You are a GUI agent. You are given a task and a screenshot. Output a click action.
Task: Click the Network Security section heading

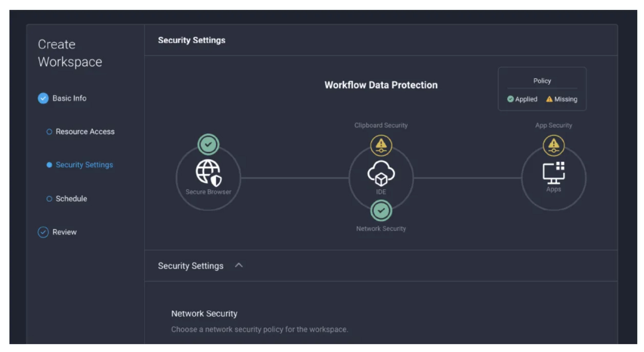click(x=204, y=314)
